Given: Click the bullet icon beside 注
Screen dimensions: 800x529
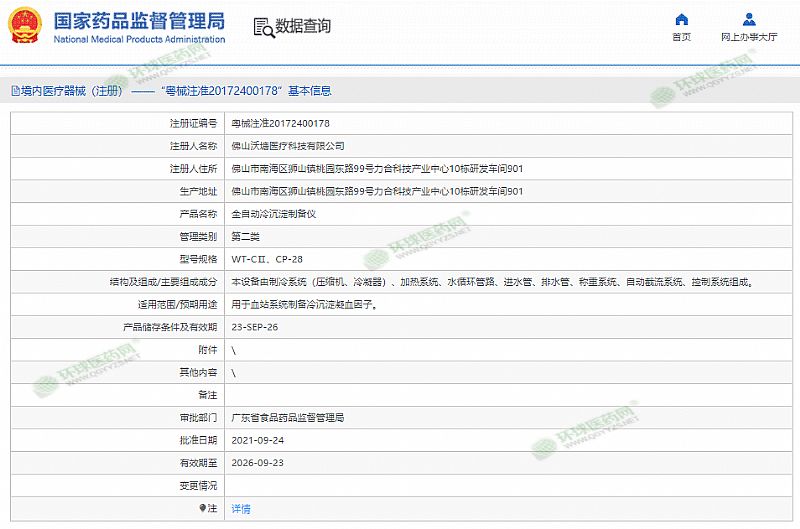Looking at the screenshot, I should coord(201,509).
